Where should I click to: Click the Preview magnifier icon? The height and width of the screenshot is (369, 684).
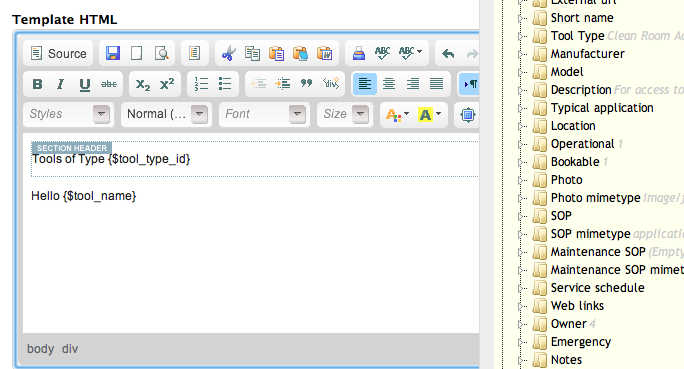(x=161, y=54)
